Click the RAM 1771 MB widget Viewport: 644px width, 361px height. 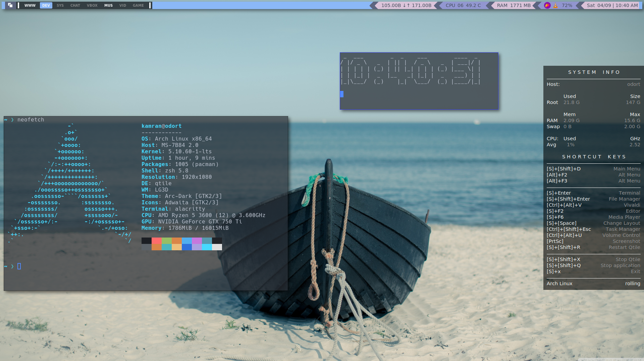click(514, 5)
